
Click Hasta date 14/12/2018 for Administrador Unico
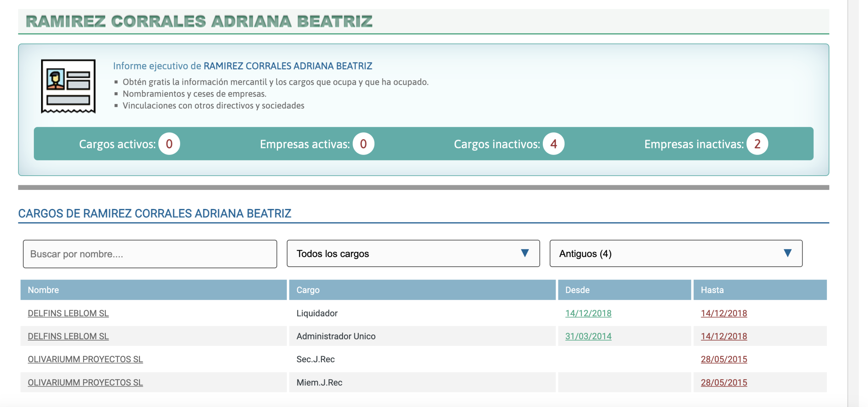pos(724,336)
